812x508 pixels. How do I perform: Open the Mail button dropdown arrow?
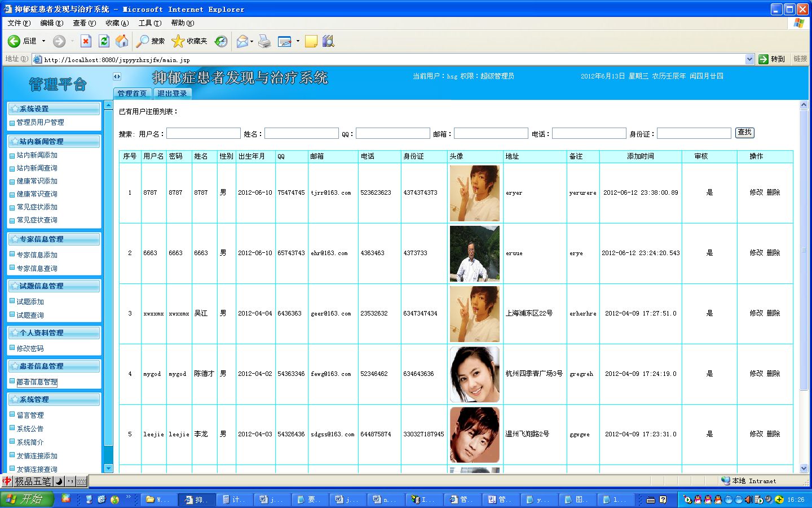pyautogui.click(x=251, y=41)
